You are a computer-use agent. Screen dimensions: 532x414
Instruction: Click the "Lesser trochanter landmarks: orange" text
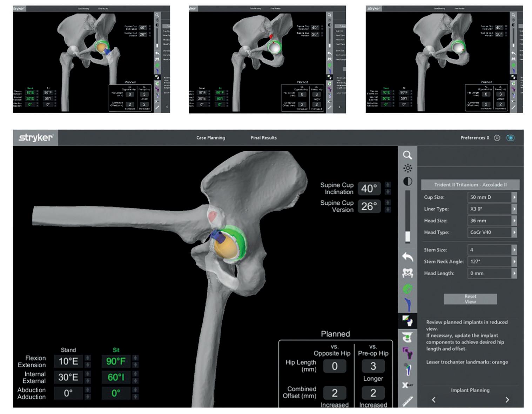point(467,362)
